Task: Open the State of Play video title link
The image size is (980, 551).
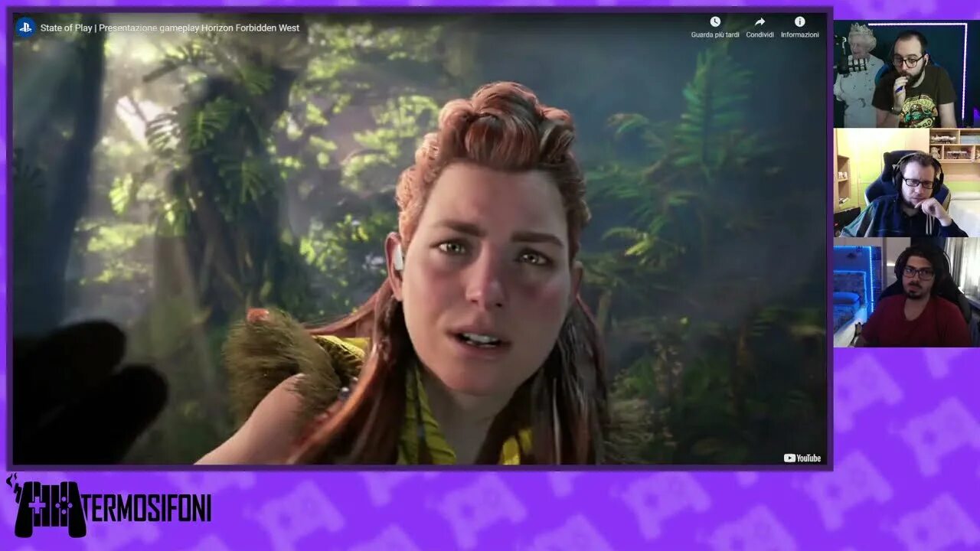Action: (x=170, y=28)
